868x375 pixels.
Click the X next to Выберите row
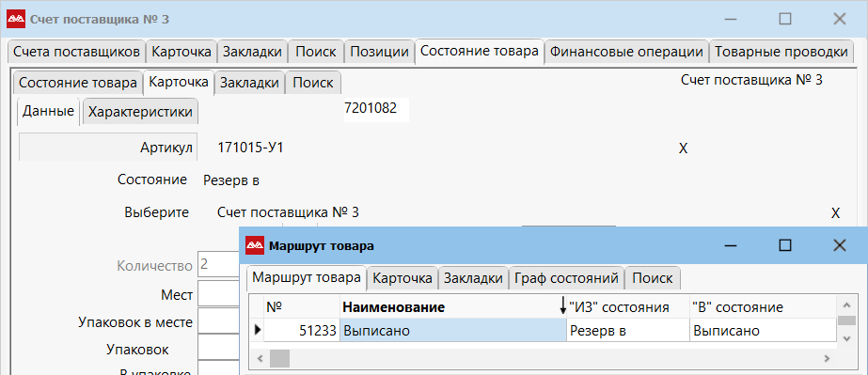835,213
